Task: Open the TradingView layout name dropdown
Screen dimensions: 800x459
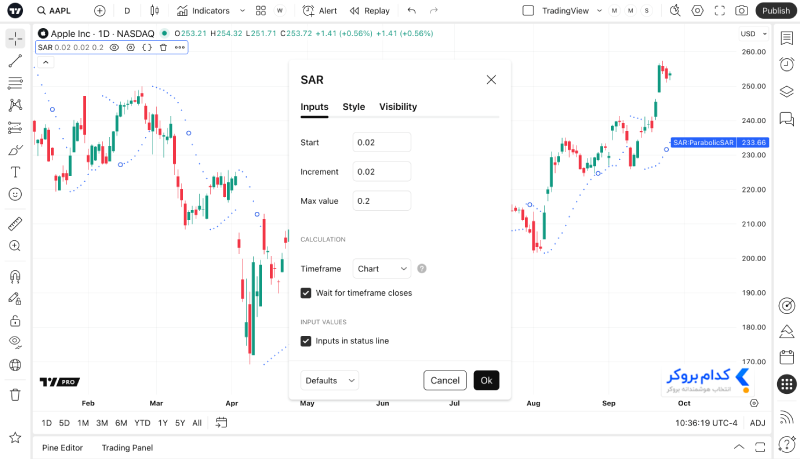Action: click(572, 11)
